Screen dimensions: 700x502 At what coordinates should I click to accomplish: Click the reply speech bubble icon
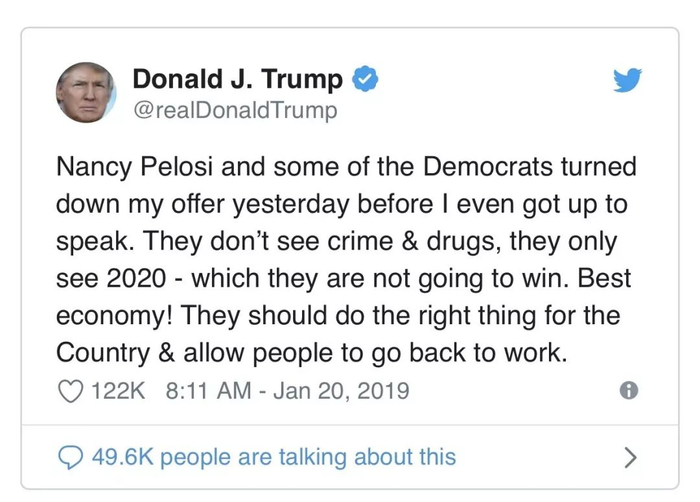pyautogui.click(x=71, y=457)
